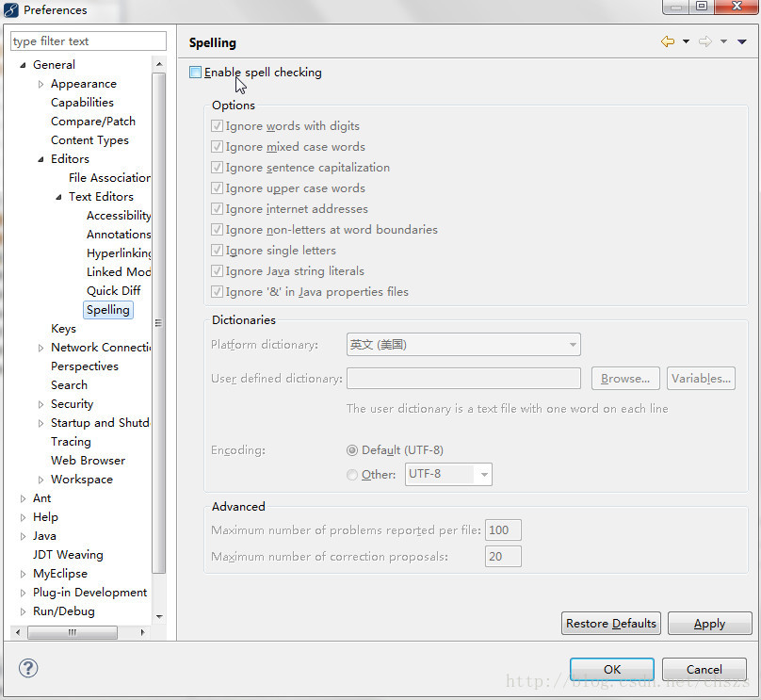Image resolution: width=761 pixels, height=700 pixels.
Task: Select Compare/Patch in the tree
Action: click(x=93, y=122)
